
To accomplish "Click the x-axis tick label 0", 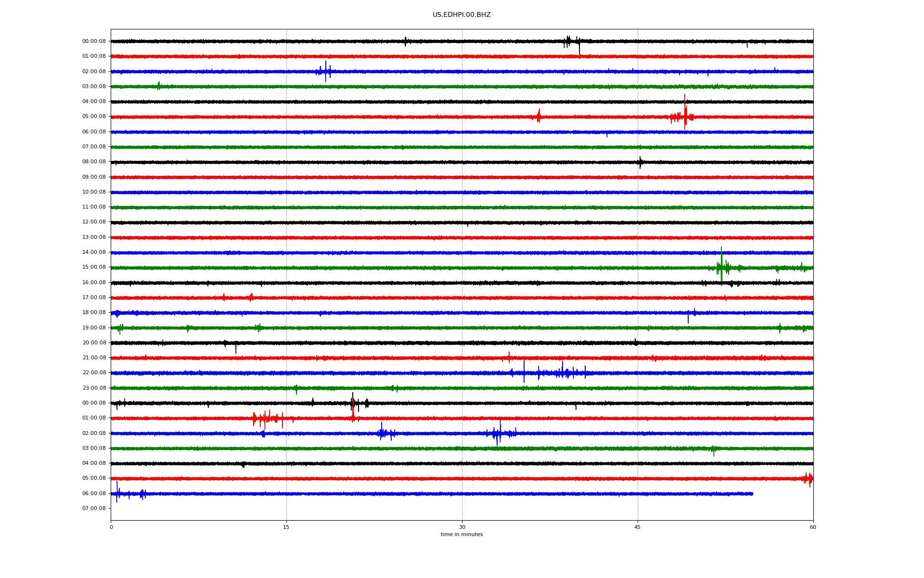I will [x=111, y=527].
